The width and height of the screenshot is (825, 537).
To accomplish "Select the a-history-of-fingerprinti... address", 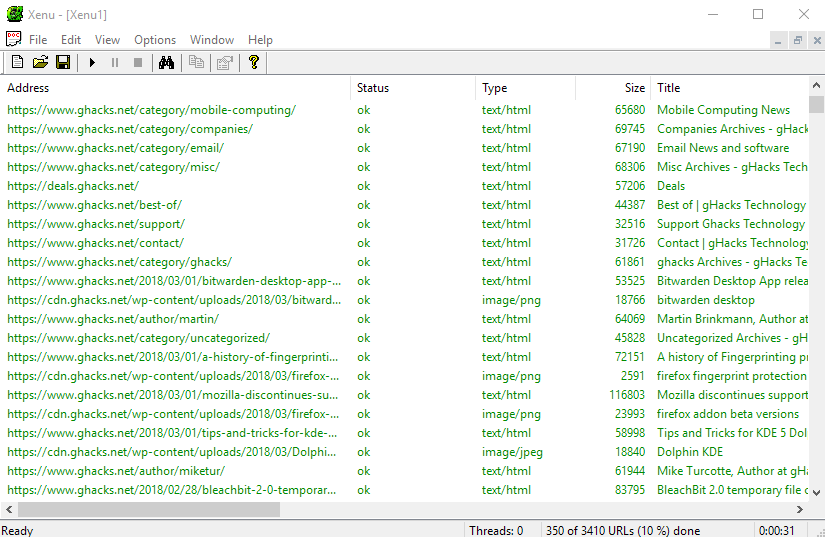I will [x=173, y=357].
